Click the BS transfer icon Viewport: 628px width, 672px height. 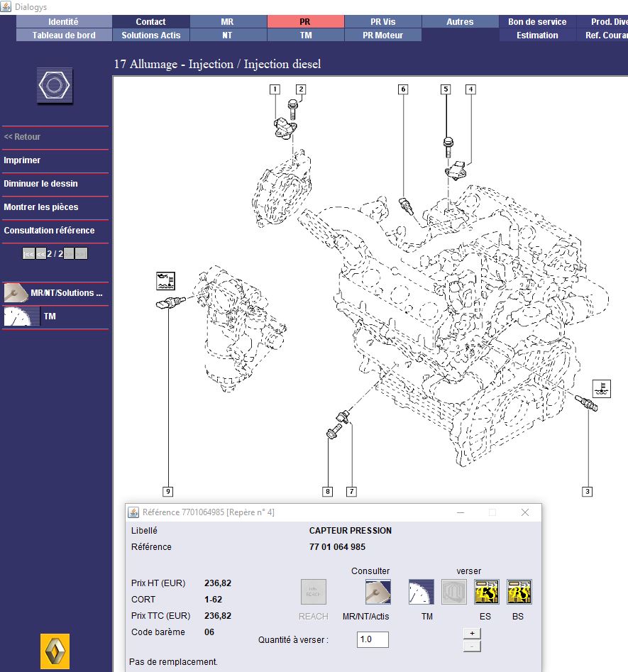point(519,592)
